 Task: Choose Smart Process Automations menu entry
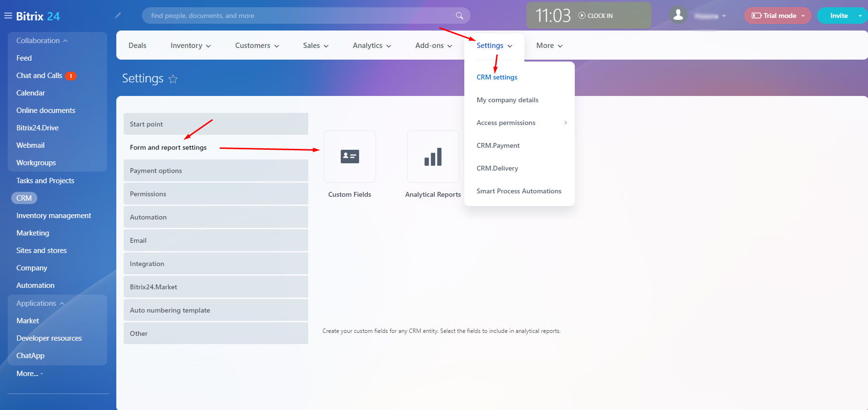tap(519, 191)
